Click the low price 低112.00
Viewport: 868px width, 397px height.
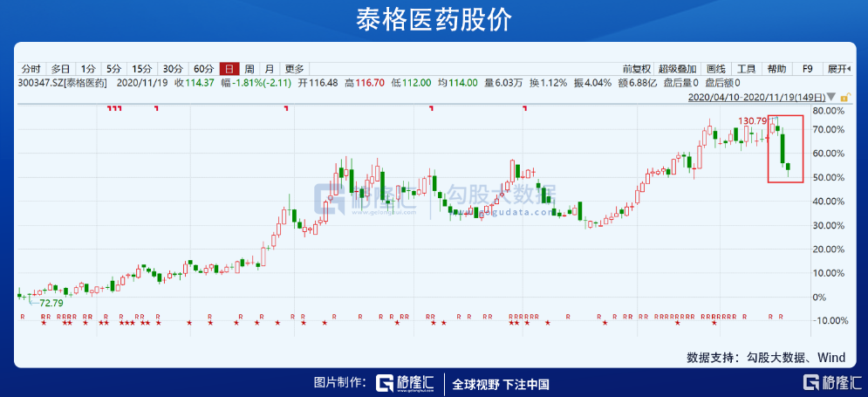(x=411, y=83)
